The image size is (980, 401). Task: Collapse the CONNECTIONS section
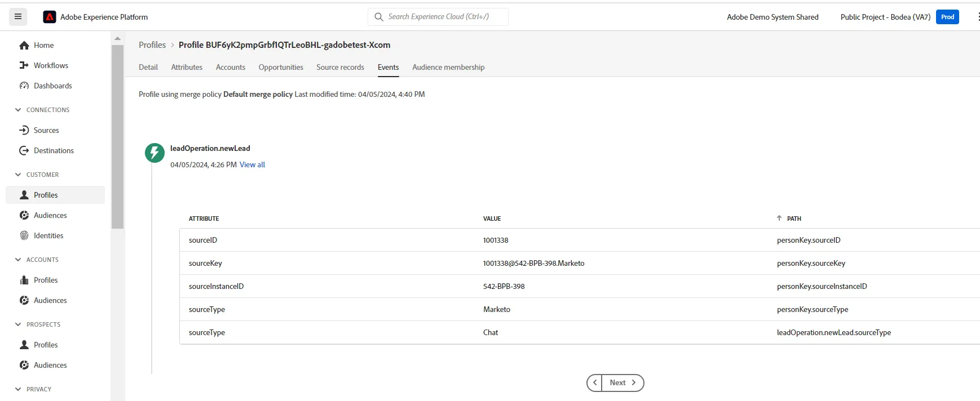(18, 110)
